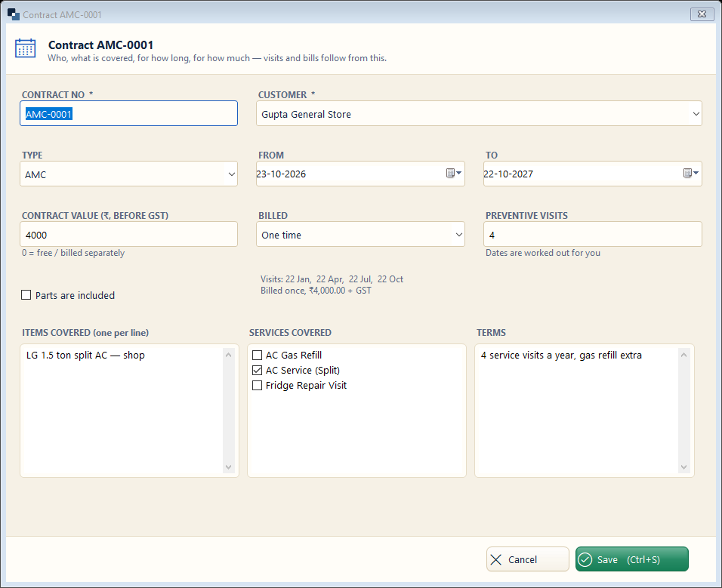This screenshot has width=722, height=588.
Task: Click the contract calendar icon in the header
Action: pyautogui.click(x=26, y=48)
